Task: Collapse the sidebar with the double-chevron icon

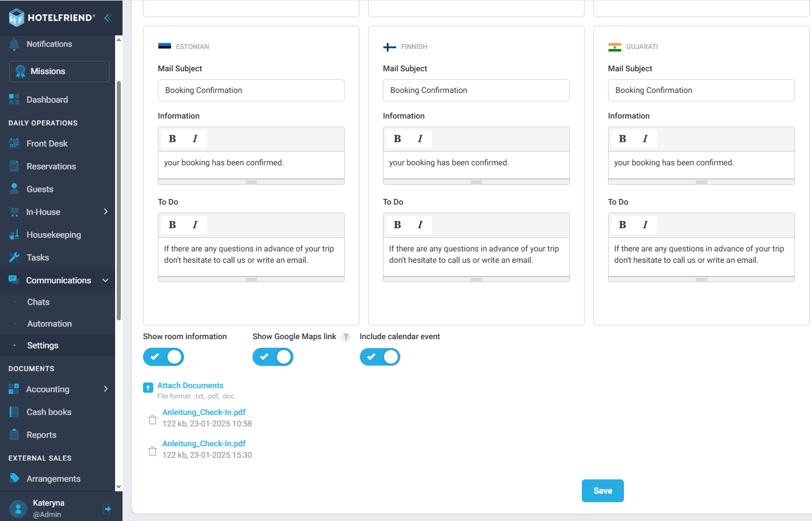Action: point(107,18)
